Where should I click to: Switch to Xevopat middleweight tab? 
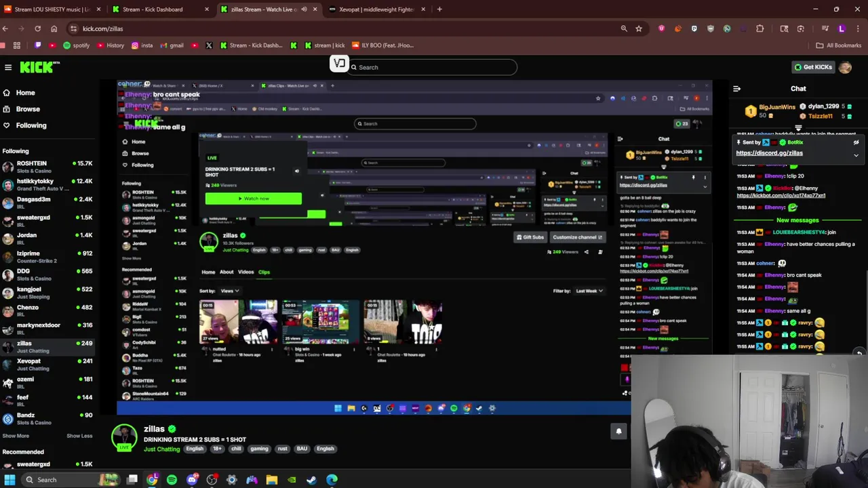click(376, 9)
